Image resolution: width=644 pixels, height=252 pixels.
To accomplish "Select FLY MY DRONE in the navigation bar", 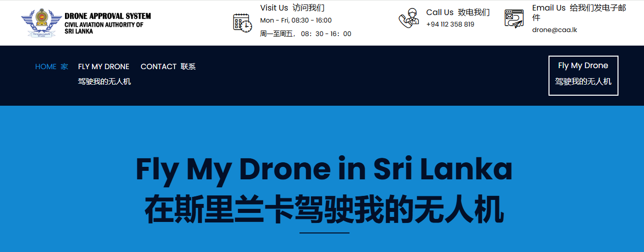I will tap(103, 67).
